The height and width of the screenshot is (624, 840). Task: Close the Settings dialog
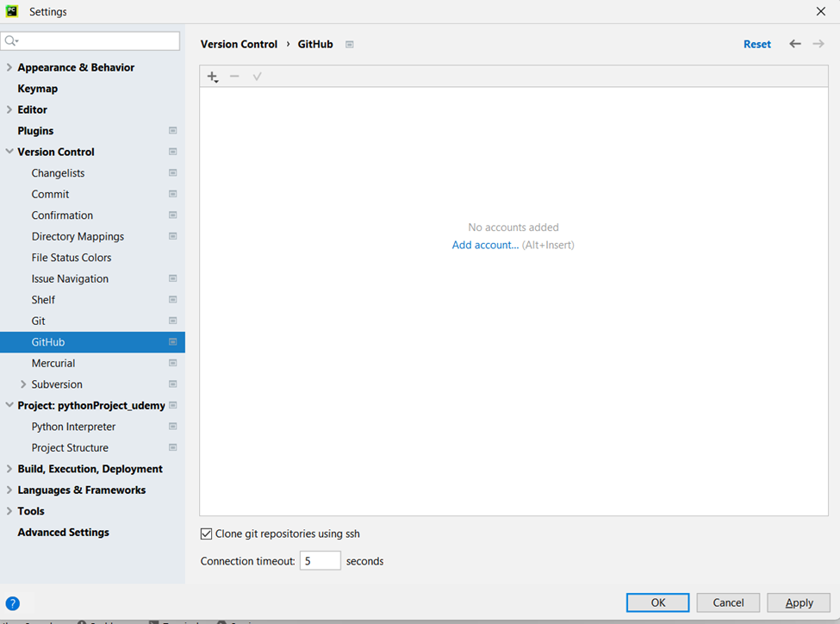click(821, 11)
